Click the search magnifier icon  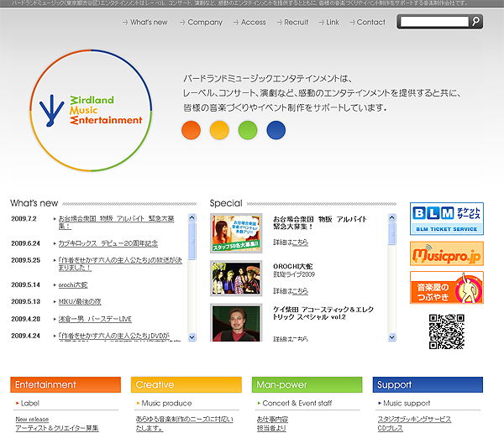pos(475,22)
